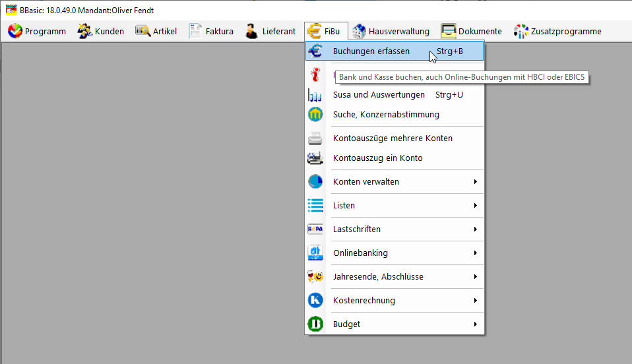The image size is (632, 364).
Task: Click printer icon for Kontoauszüge mehrere Konten
Action: pos(315,138)
